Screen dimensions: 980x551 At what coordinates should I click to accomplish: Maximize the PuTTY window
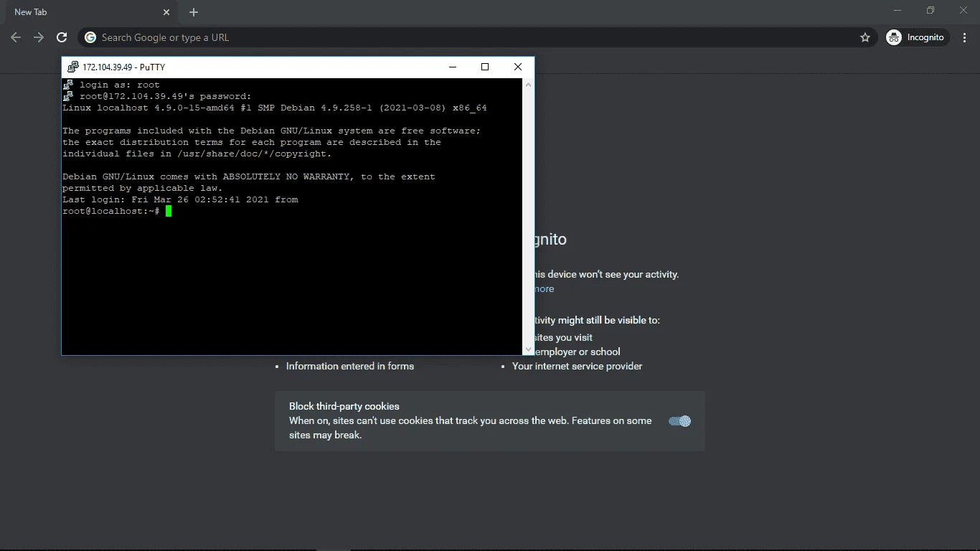(485, 67)
